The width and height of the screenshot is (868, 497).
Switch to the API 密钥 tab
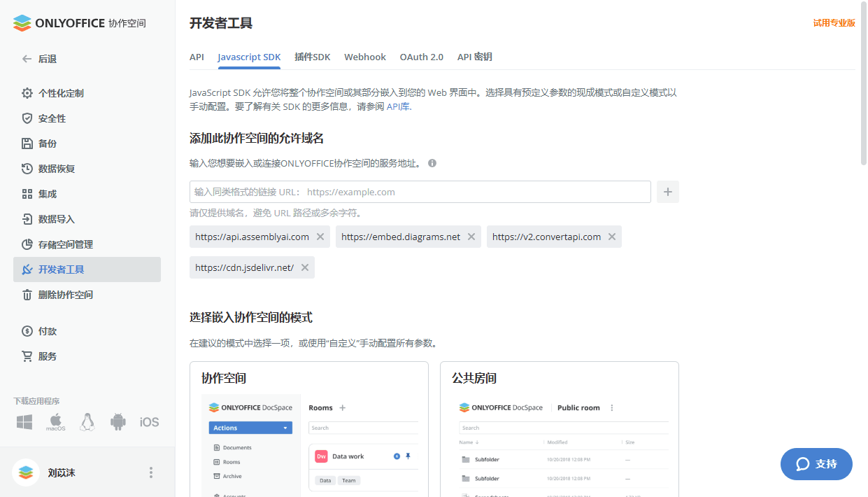[x=475, y=57]
